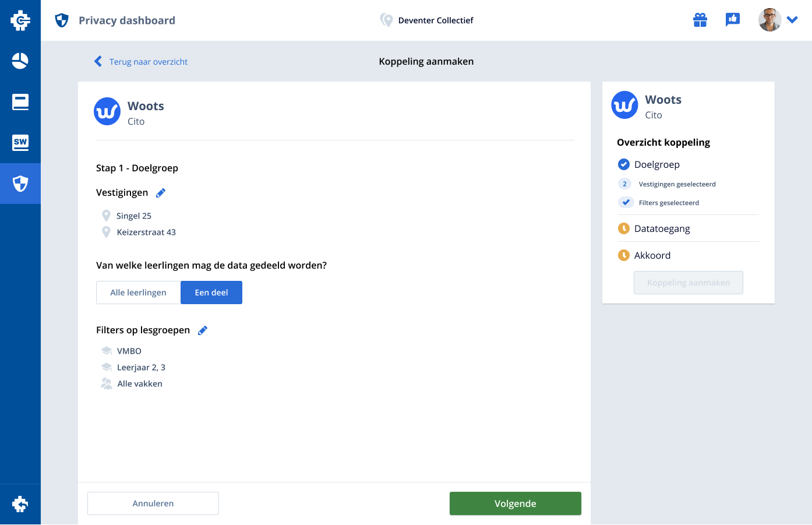
Task: Go to Akkoord step in overview
Action: 652,255
